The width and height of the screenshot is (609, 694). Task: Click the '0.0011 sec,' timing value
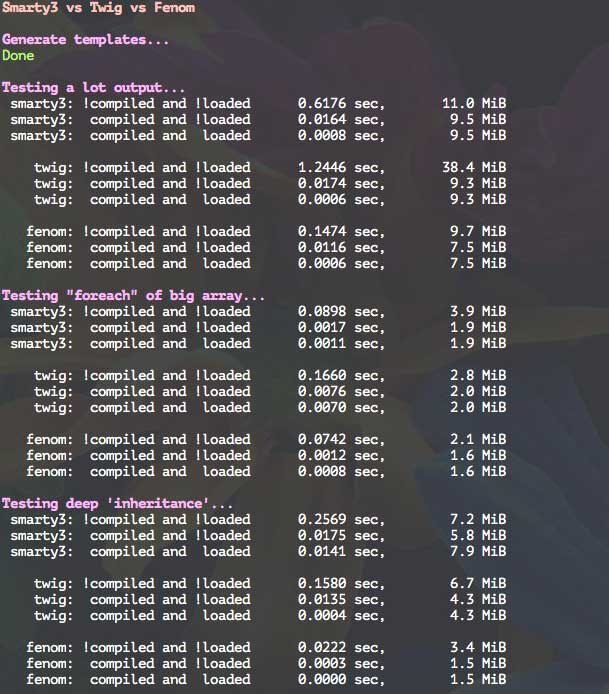pos(341,343)
